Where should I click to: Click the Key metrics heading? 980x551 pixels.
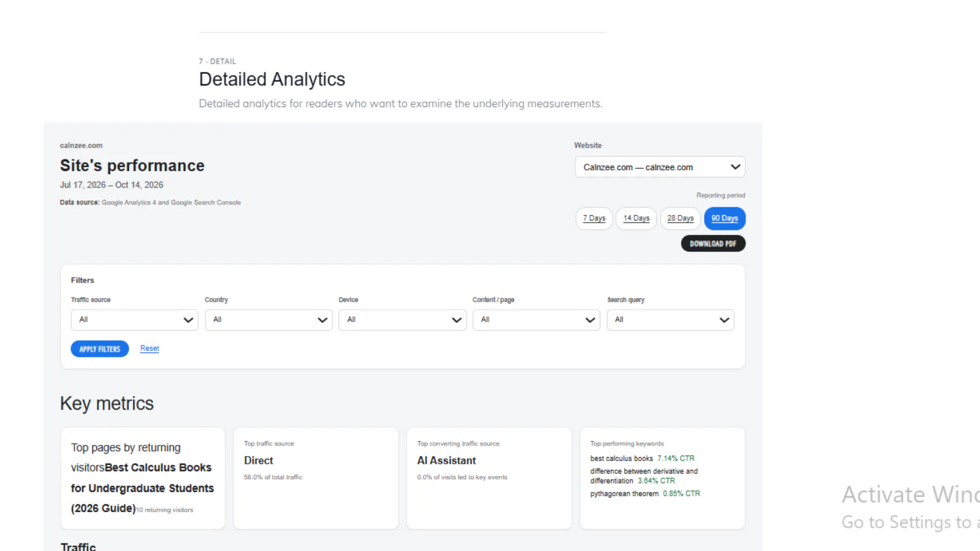107,403
